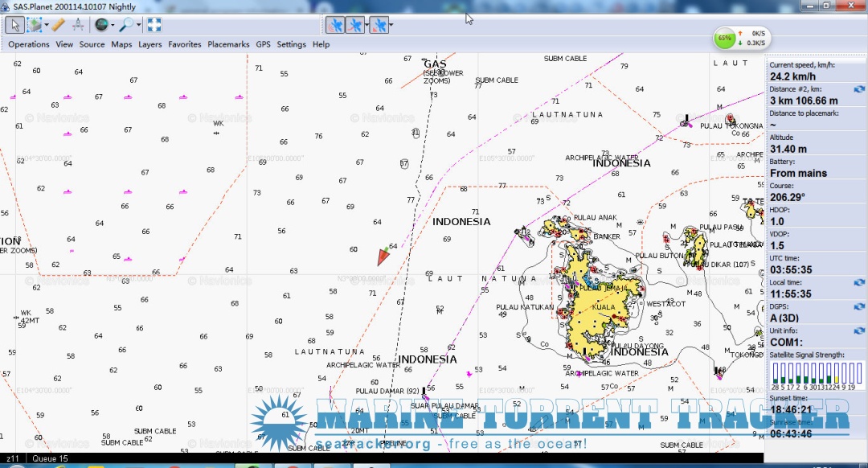868x468 pixels.
Task: Toggle the GPS connect satellite button
Action: coord(335,25)
